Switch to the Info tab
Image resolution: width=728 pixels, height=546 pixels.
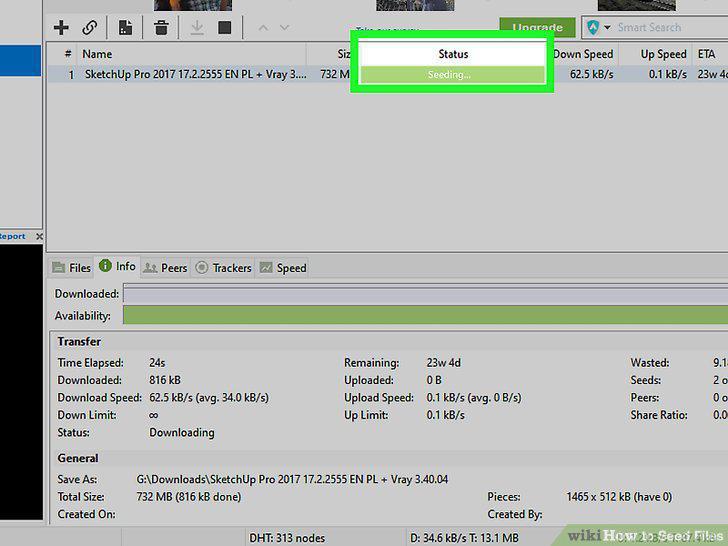[117, 266]
